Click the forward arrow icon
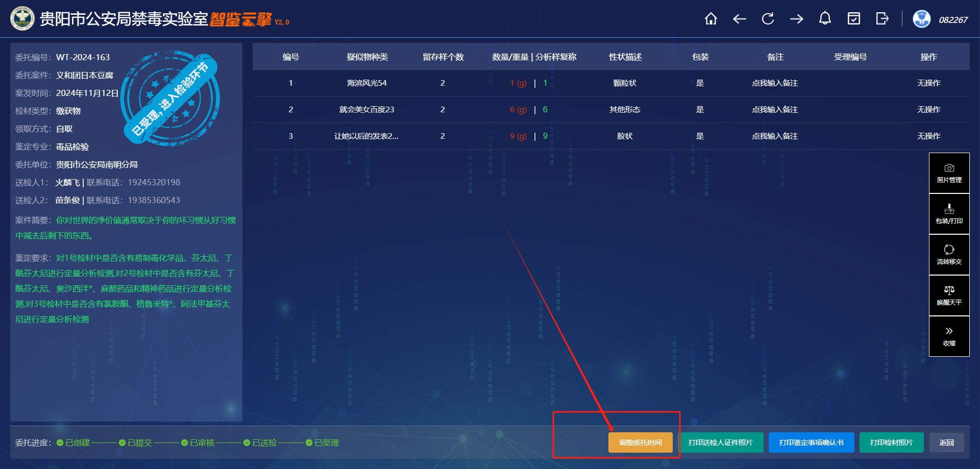Screen dimensions: 980x469 tap(796, 19)
